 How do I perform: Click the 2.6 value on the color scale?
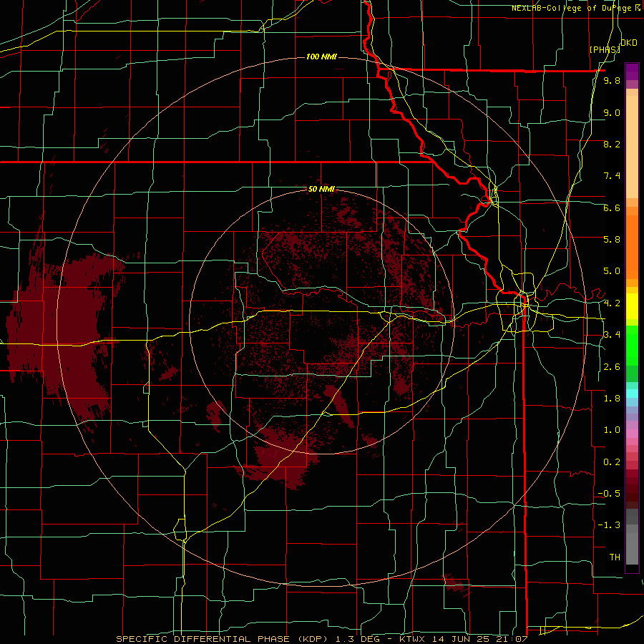[612, 367]
